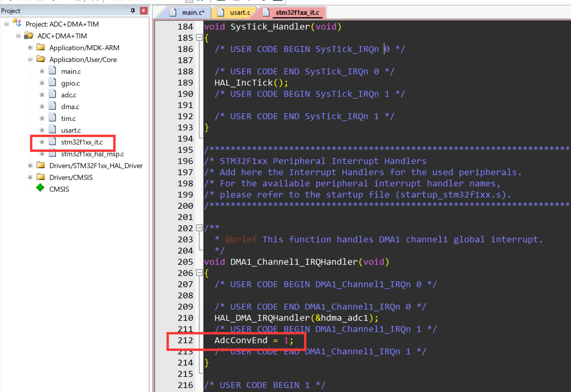Select the Application/User/Core folder label

pos(83,60)
